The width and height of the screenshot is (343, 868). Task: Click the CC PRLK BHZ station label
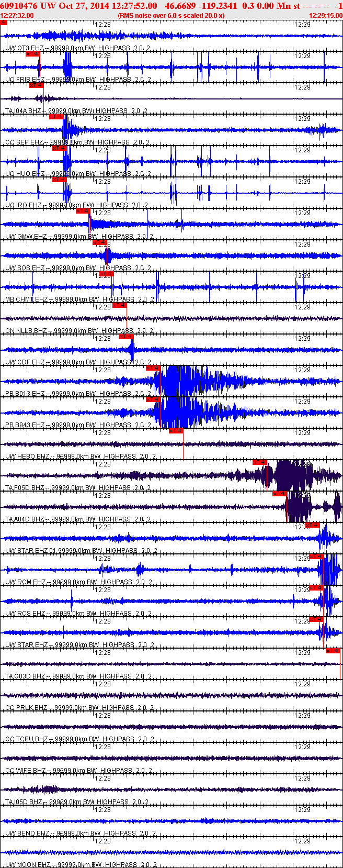[79, 708]
